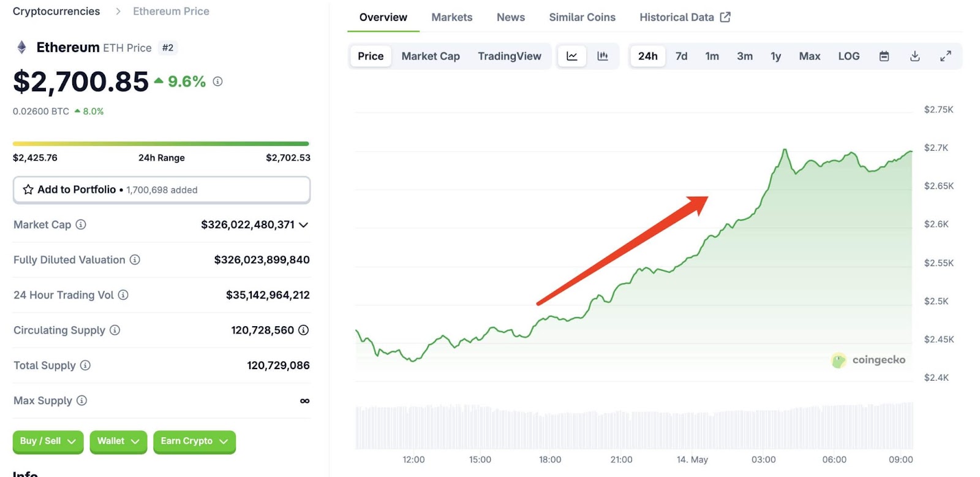This screenshot has width=980, height=477.
Task: Open the info icon beside 9.6% change
Action: (217, 81)
